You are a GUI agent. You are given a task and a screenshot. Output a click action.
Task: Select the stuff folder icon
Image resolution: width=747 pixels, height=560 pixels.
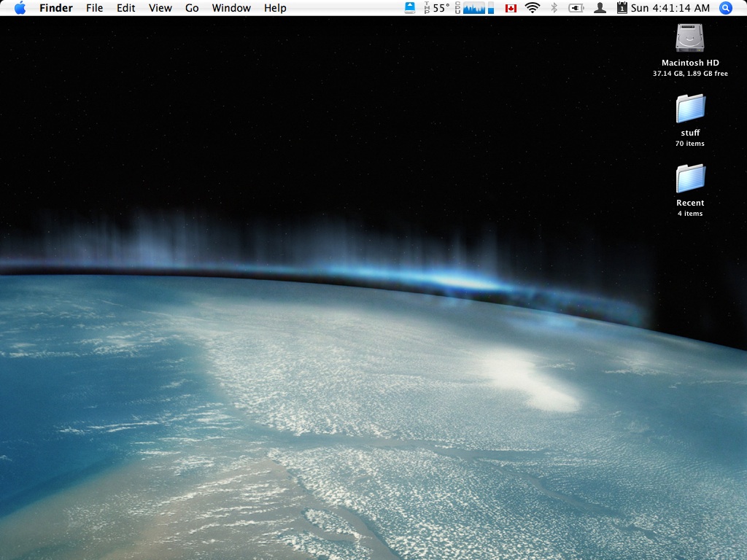pyautogui.click(x=690, y=108)
